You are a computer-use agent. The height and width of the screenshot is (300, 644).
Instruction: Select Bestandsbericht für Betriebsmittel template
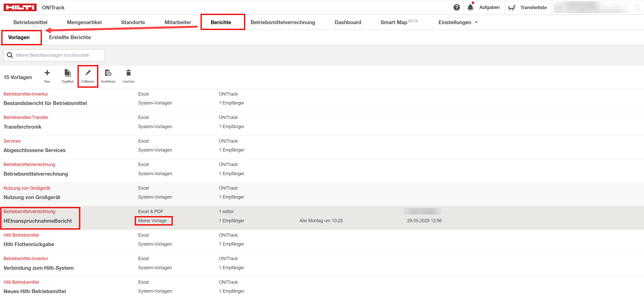coord(45,103)
